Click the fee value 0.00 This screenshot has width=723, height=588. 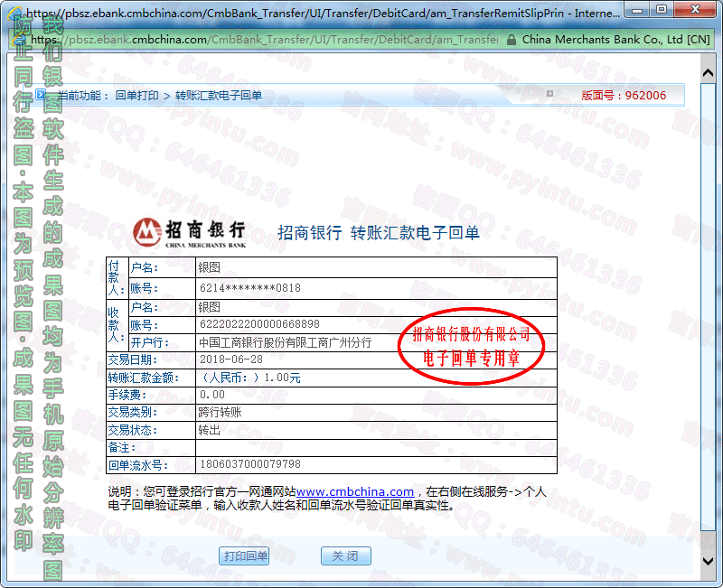pyautogui.click(x=212, y=395)
